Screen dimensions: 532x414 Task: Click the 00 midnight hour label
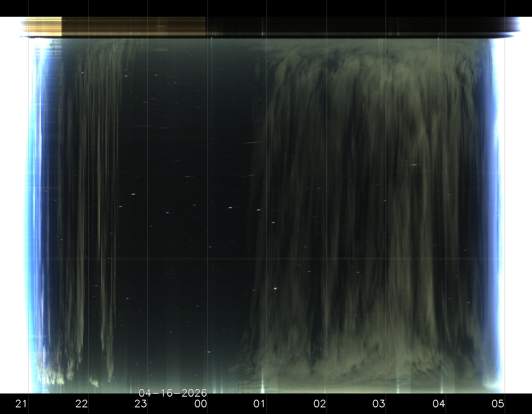point(200,404)
